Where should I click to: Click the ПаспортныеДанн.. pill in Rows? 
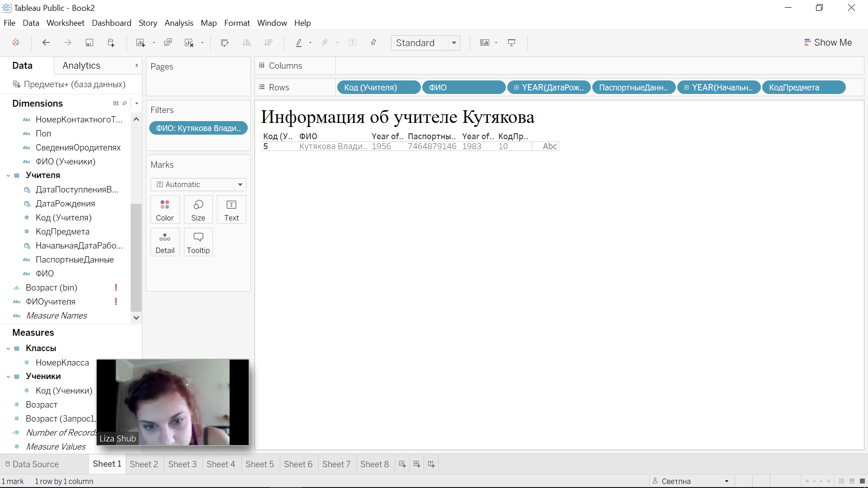634,87
